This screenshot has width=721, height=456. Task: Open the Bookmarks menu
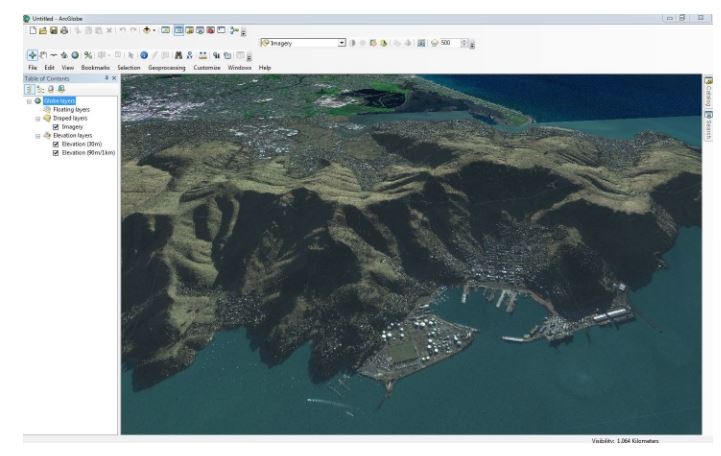95,68
